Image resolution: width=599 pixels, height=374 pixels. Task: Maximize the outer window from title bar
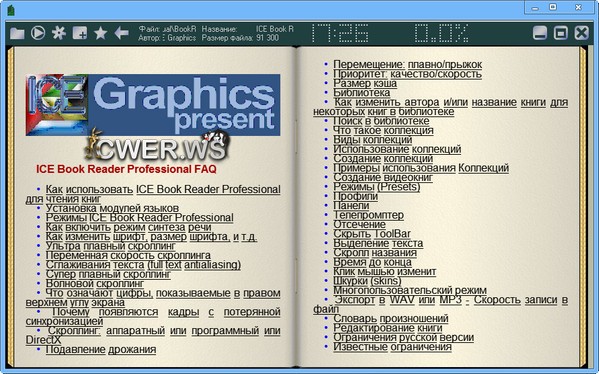(553, 7)
